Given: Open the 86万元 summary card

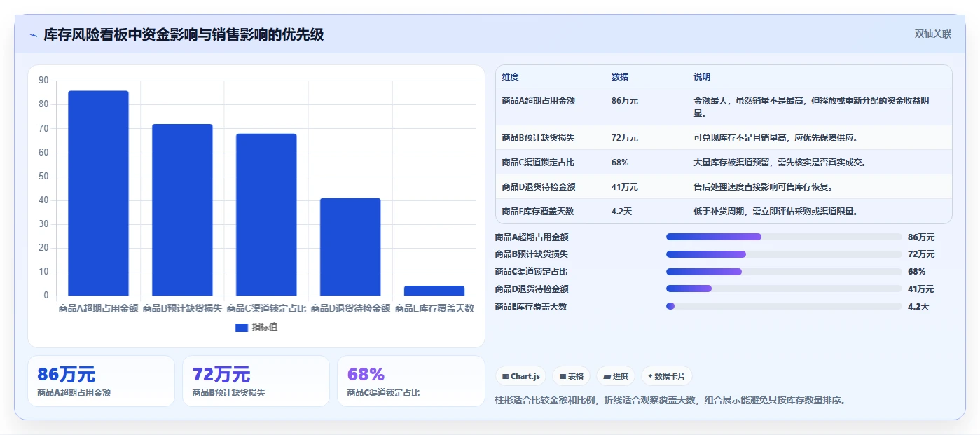Looking at the screenshot, I should [101, 381].
